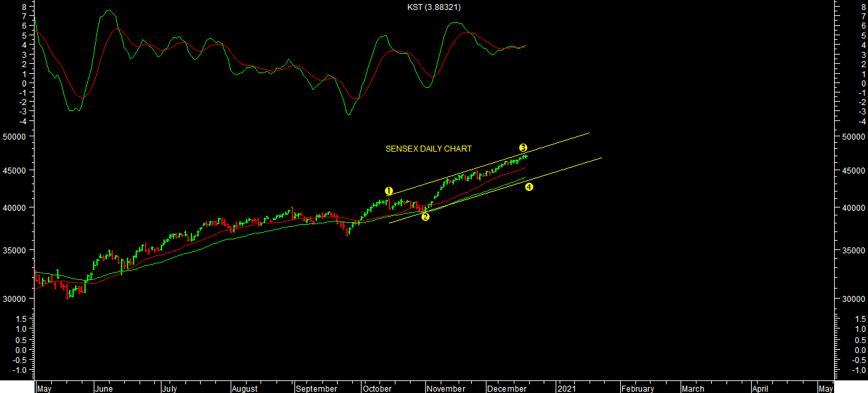Screen dimensions: 868x393
Task: Select the SENSEX DAILY CHART text label
Action: (x=429, y=149)
